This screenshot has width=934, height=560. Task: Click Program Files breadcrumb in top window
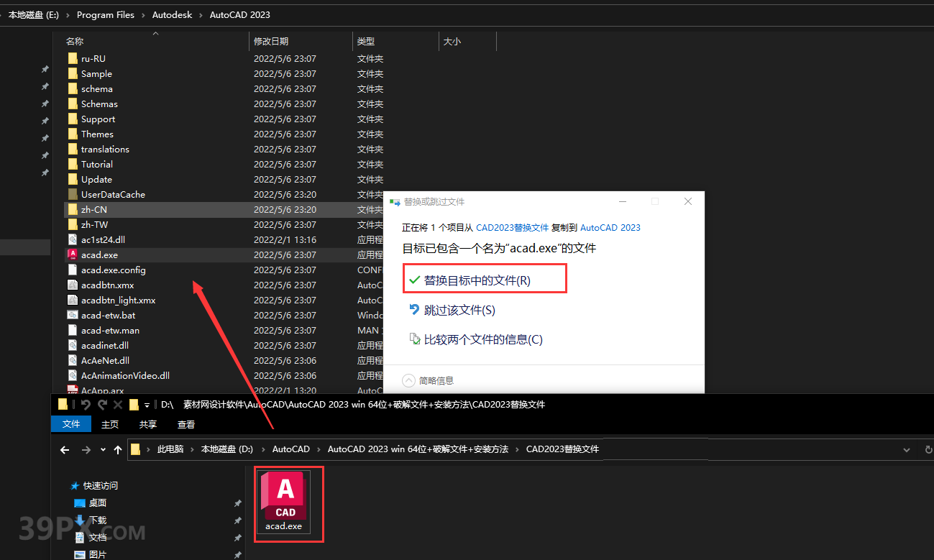pos(106,14)
